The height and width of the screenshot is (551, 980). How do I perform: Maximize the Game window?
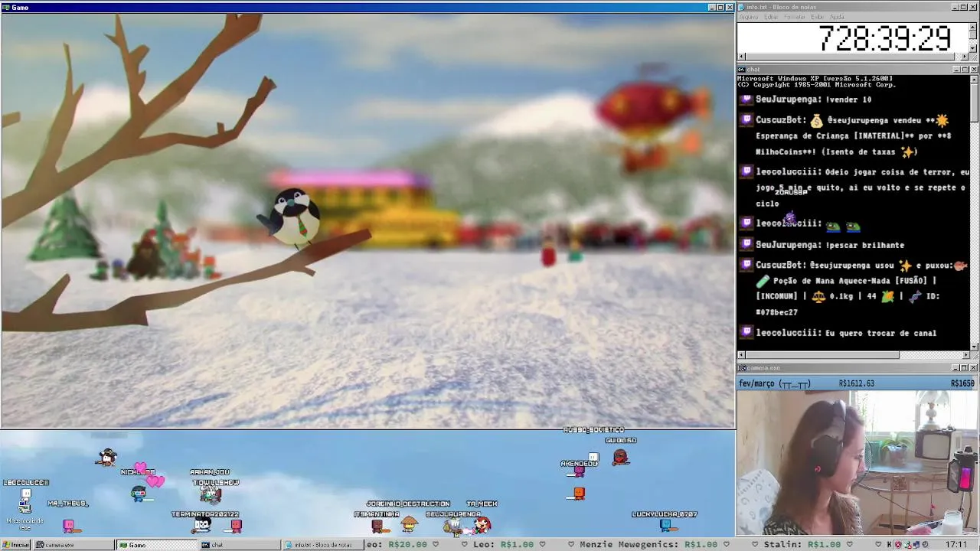click(720, 7)
